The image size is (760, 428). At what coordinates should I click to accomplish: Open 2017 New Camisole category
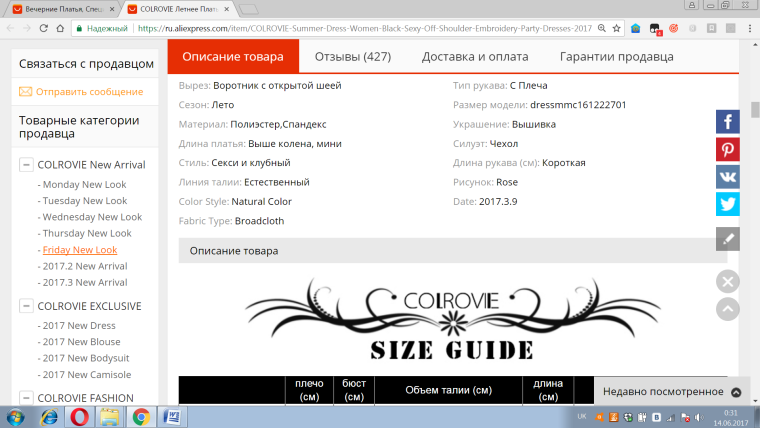coord(87,375)
